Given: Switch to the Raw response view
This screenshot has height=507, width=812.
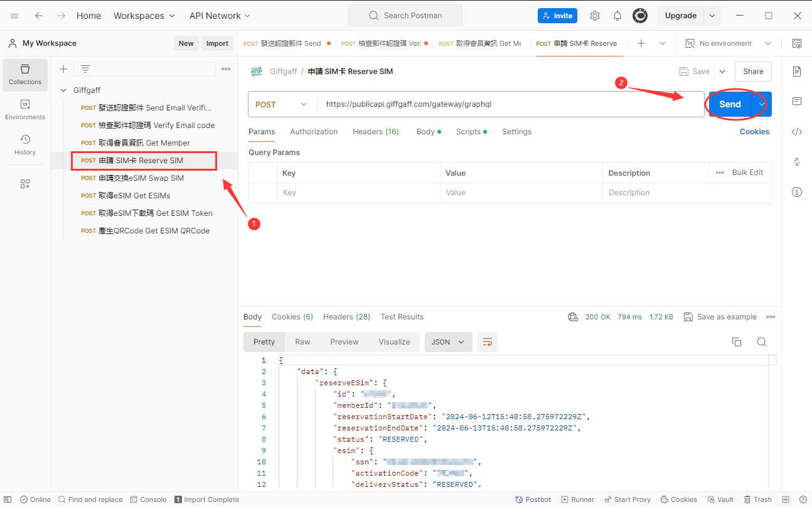Looking at the screenshot, I should 302,342.
